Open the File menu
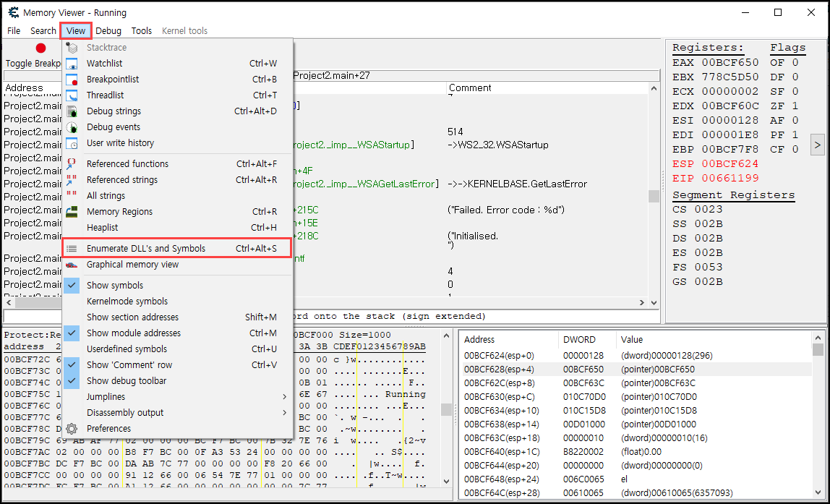This screenshot has width=830, height=504. (14, 30)
